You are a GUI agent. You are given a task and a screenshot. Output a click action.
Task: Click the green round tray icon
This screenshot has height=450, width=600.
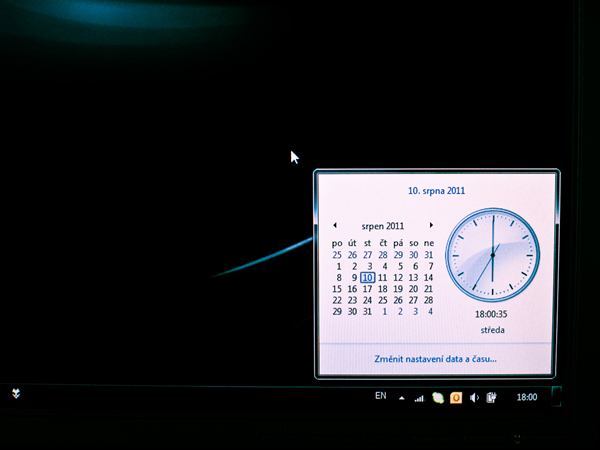(438, 398)
